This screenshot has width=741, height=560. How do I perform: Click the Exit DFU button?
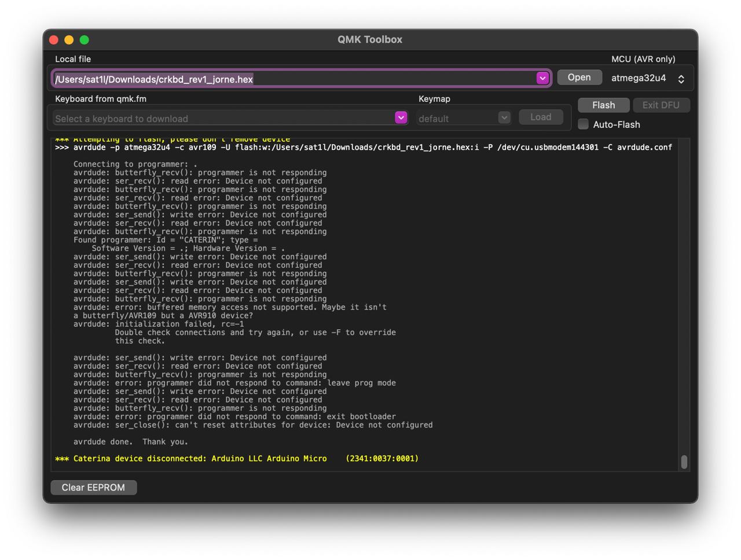coord(661,105)
